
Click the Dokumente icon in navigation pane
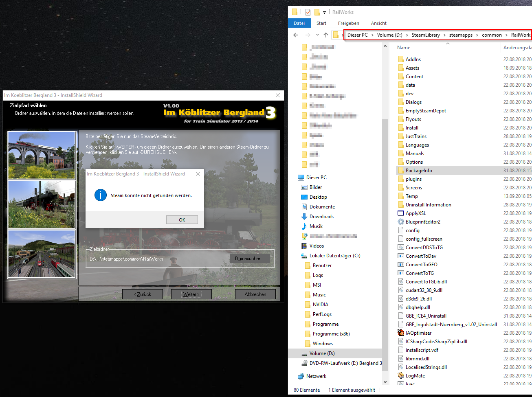click(x=304, y=207)
